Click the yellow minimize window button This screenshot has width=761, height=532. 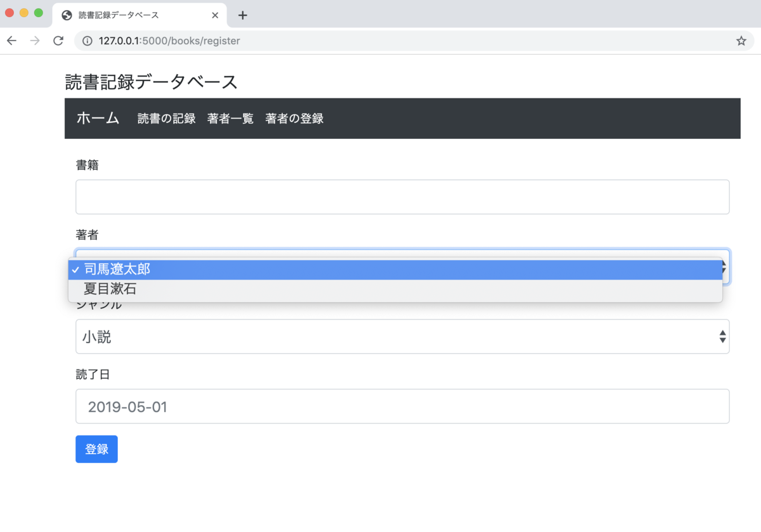pyautogui.click(x=24, y=13)
